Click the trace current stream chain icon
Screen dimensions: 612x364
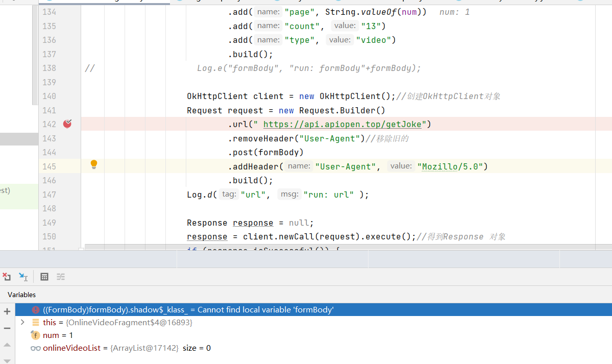tap(61, 277)
